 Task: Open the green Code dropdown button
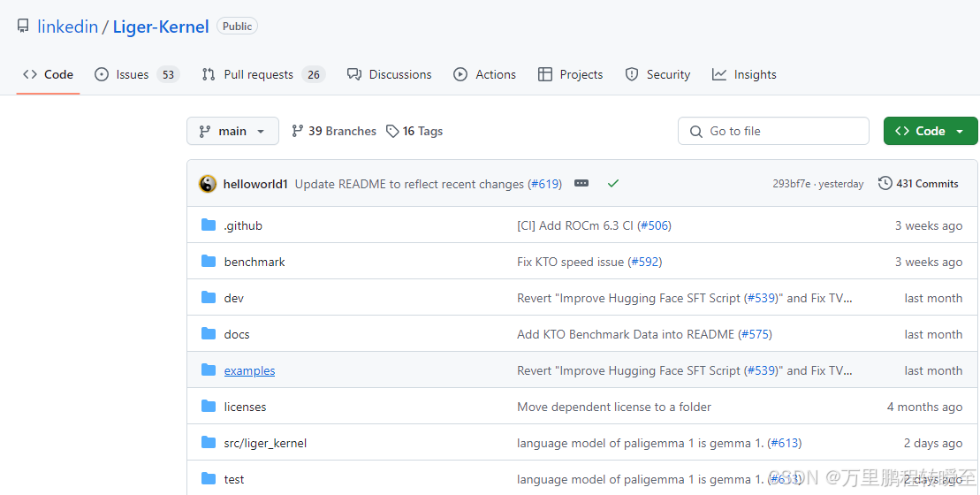(930, 131)
